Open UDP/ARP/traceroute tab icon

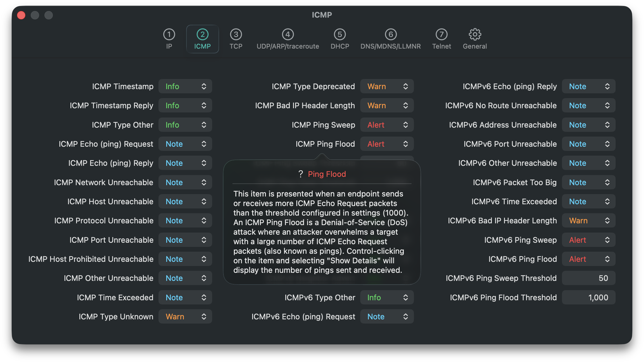click(x=288, y=35)
